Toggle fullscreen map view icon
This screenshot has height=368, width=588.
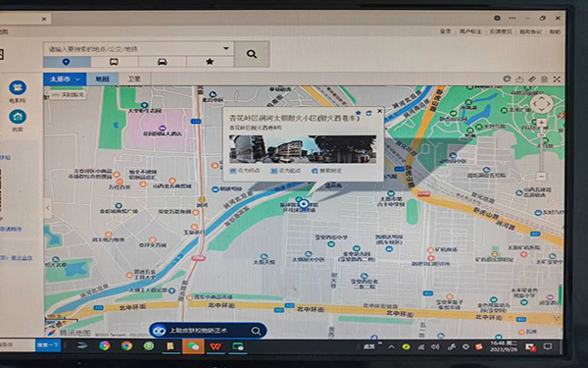click(557, 79)
